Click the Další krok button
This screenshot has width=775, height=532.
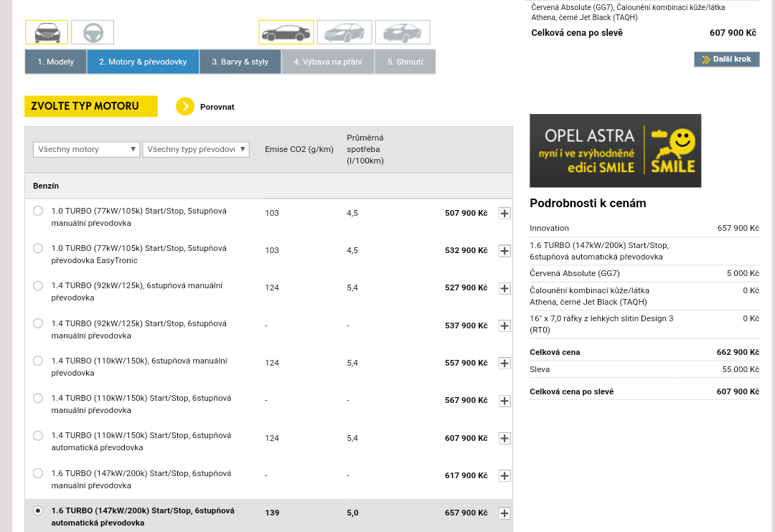(x=726, y=60)
